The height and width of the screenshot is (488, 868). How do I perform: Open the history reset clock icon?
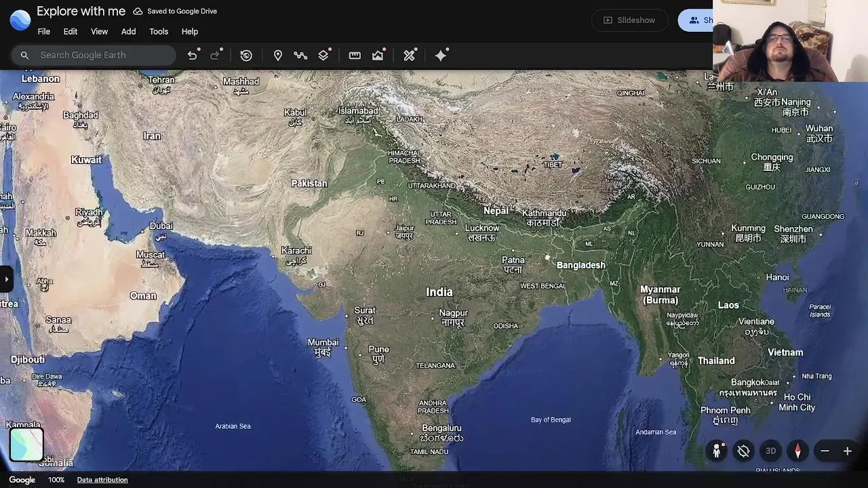point(246,56)
